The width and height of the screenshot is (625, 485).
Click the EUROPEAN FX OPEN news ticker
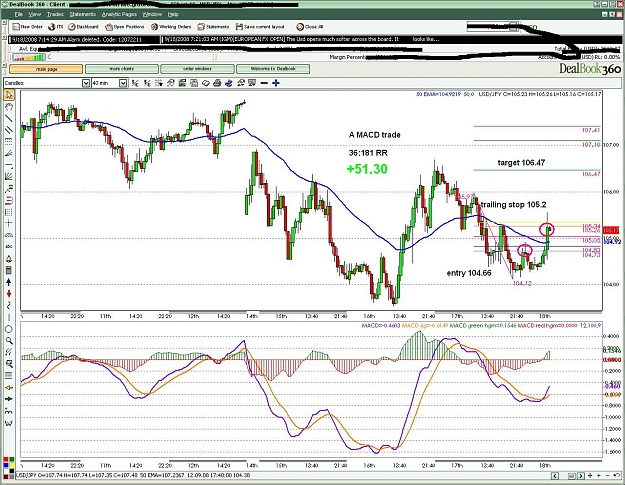tap(302, 39)
